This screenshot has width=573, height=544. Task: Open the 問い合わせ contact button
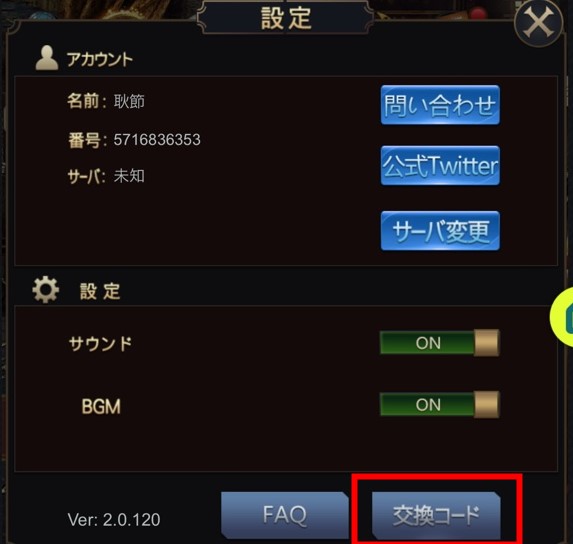tap(440, 105)
